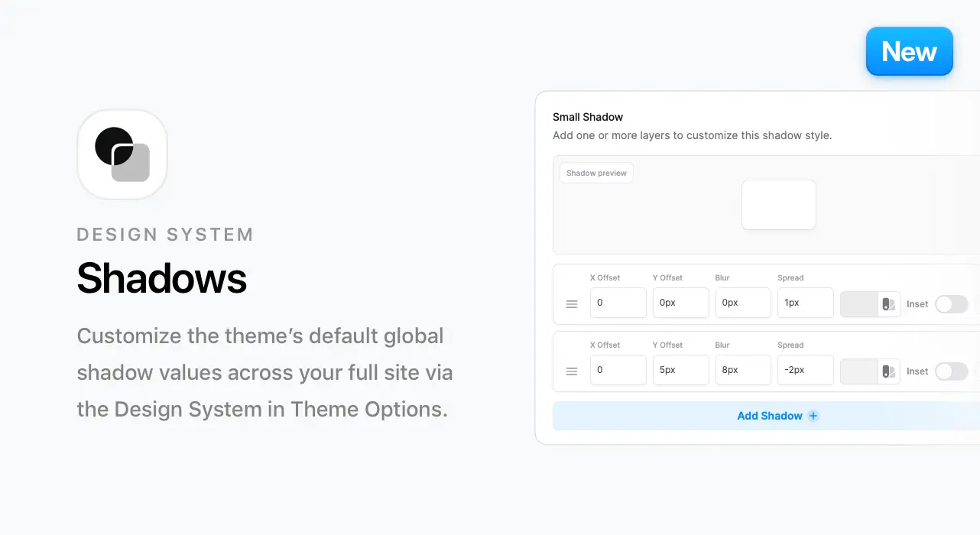The height and width of the screenshot is (535, 980).
Task: Select the second layer's color swatch
Action: 859,371
